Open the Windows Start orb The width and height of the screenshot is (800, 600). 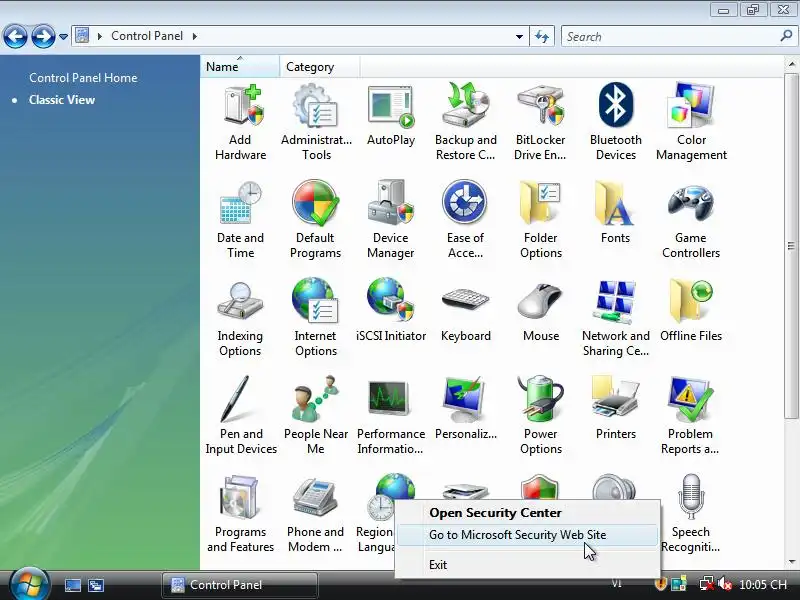[x=29, y=584]
